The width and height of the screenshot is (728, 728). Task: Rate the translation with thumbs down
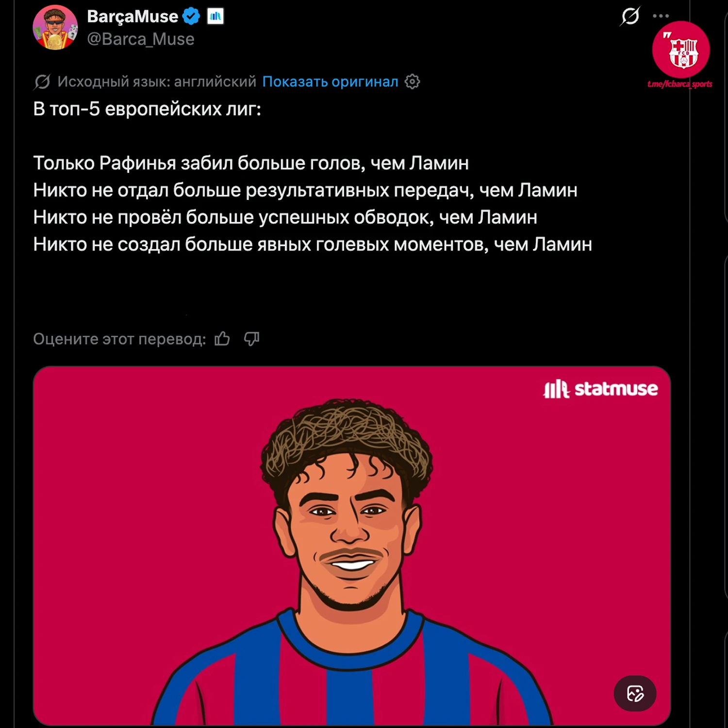(251, 338)
